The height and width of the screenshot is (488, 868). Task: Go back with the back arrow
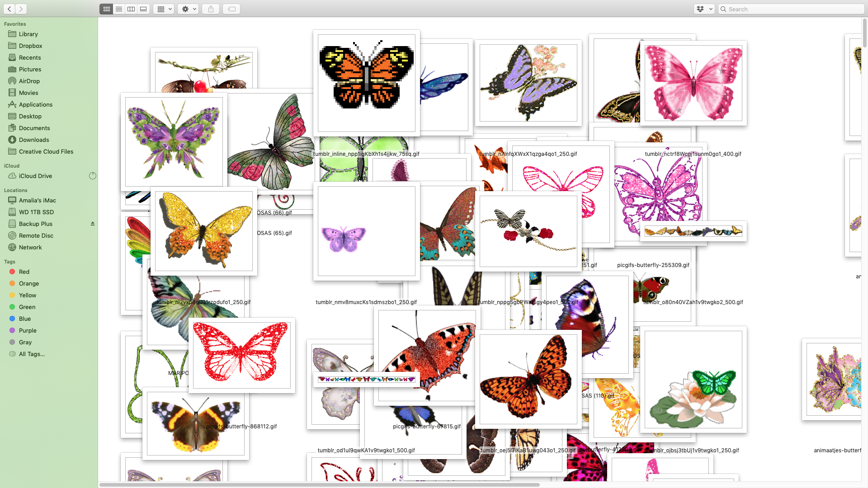(9, 9)
